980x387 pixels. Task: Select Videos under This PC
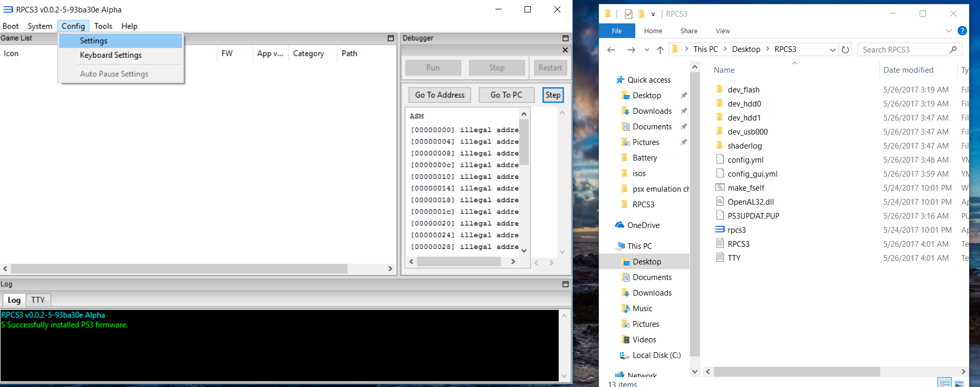point(644,340)
